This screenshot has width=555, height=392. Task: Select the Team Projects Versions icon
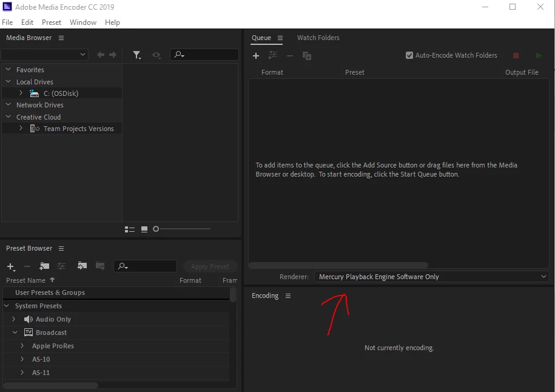(x=35, y=129)
